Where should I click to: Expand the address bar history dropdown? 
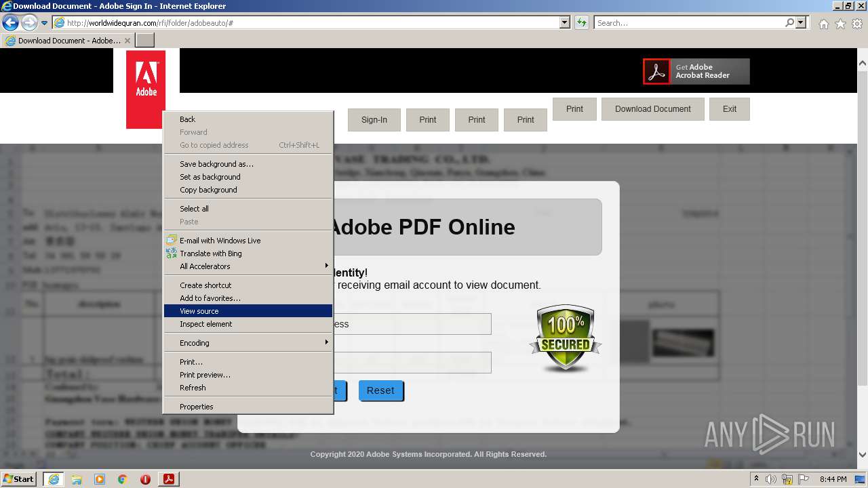[x=565, y=23]
